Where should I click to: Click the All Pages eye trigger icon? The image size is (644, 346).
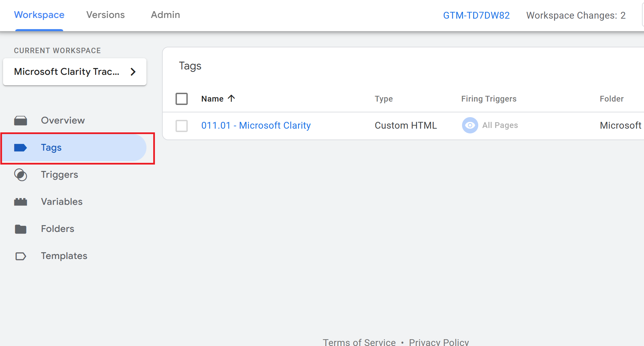[x=470, y=125]
